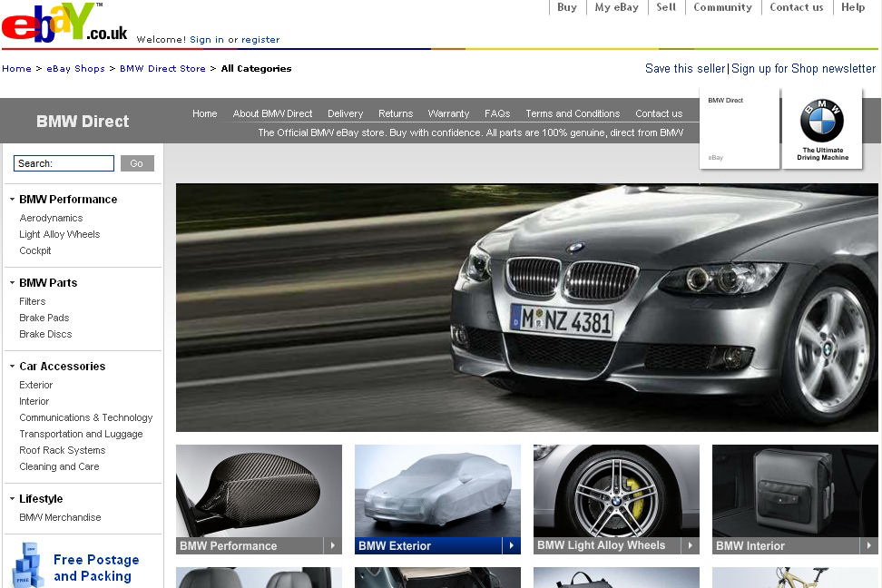Collapse the Lifestyle sidebar section
The height and width of the screenshot is (588, 882).
pyautogui.click(x=12, y=499)
